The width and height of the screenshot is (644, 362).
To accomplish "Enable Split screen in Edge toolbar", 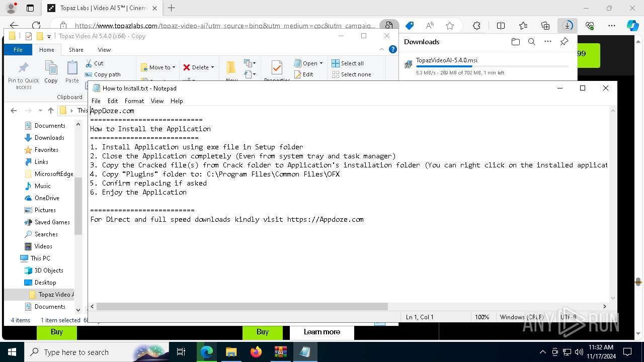I will pyautogui.click(x=501, y=26).
